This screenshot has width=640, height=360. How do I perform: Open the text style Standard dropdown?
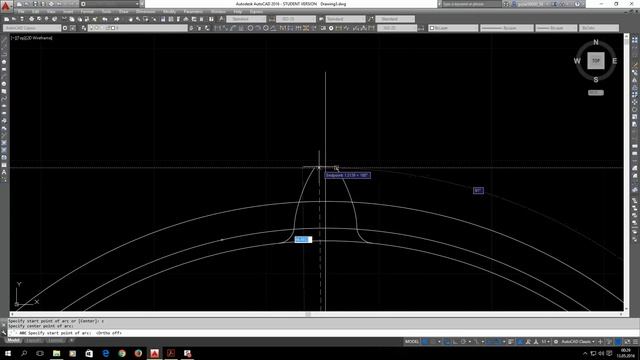[x=246, y=19]
